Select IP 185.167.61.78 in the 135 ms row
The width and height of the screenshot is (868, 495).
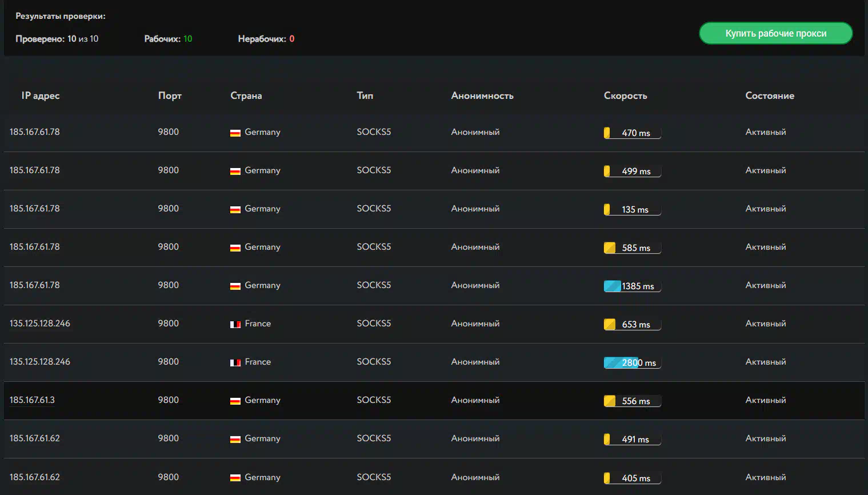click(34, 208)
